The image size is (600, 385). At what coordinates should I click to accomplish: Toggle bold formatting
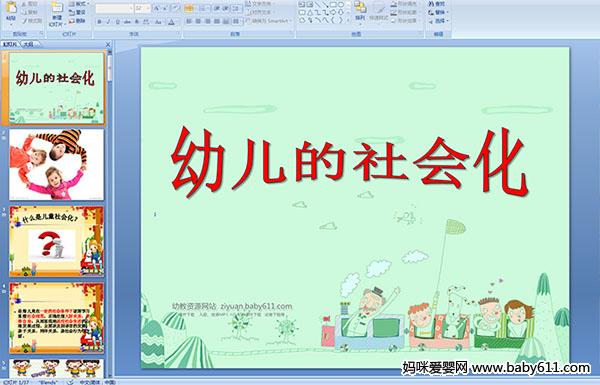(99, 22)
